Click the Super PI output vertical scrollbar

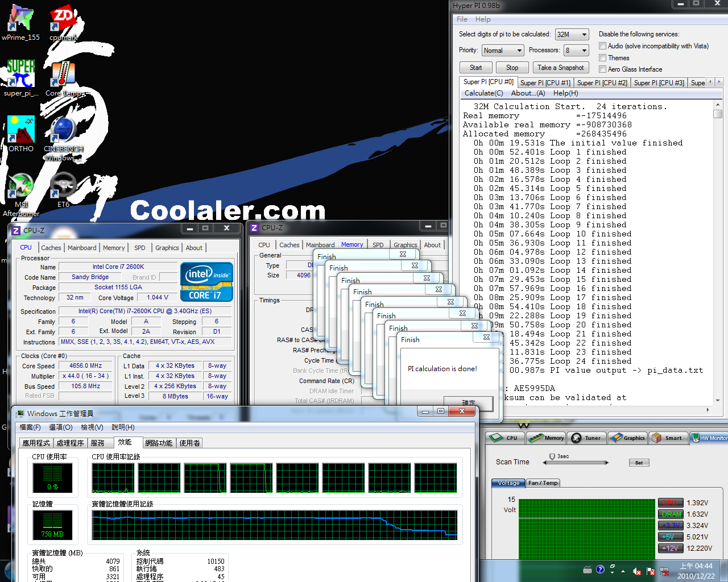point(718,253)
